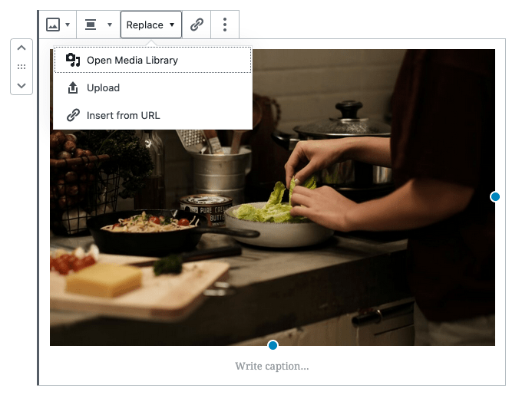Click the block drag handle dots
Viewport: 532px width, 408px height.
[21, 67]
